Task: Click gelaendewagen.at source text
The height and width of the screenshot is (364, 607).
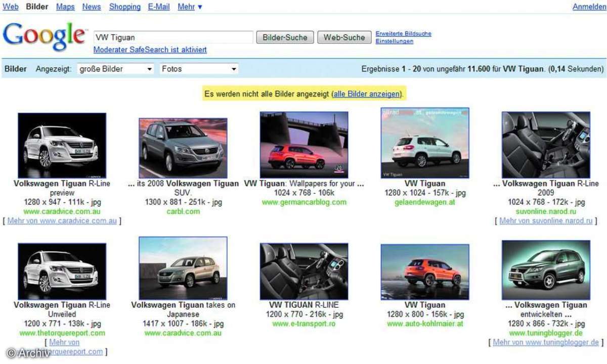Action: tap(425, 202)
